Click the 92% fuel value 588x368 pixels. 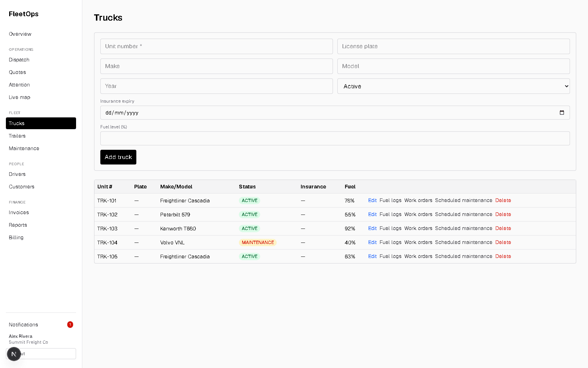pyautogui.click(x=350, y=229)
